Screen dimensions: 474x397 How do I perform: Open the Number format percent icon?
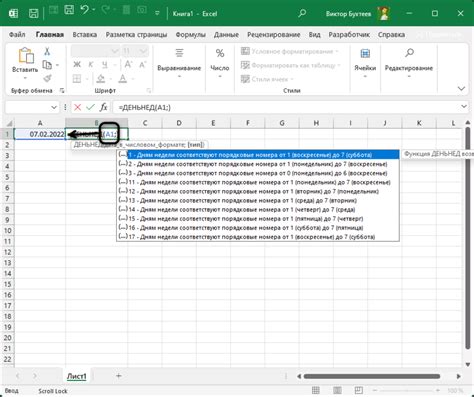pyautogui.click(x=220, y=53)
